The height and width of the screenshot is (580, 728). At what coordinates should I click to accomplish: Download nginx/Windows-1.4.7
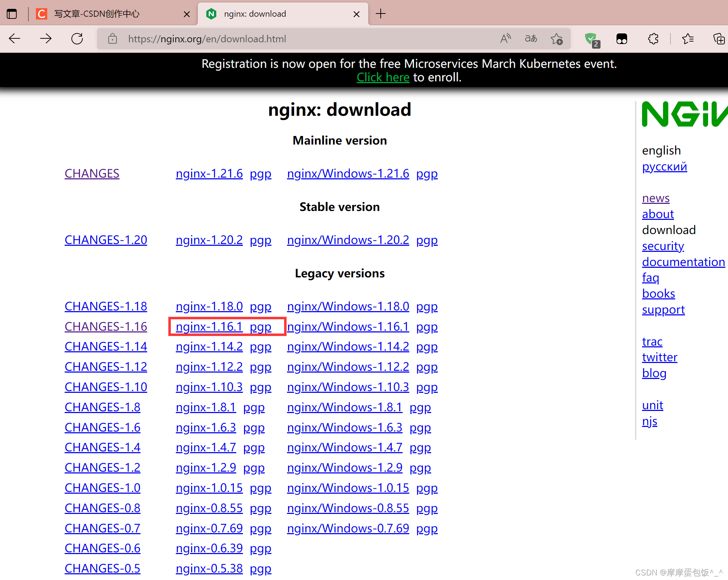coord(345,447)
